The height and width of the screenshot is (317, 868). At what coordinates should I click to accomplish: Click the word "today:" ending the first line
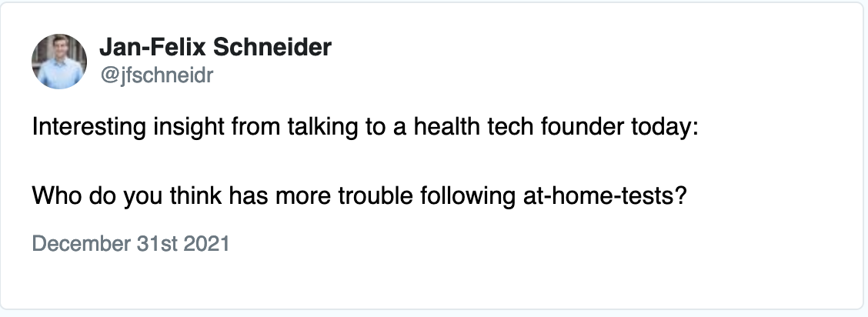click(666, 128)
